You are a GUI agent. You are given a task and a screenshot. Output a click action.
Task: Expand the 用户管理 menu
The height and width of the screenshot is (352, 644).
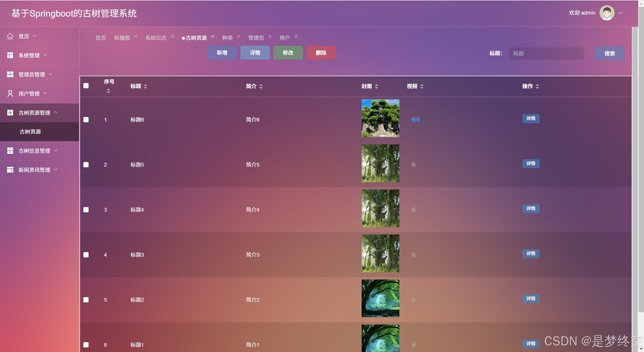pyautogui.click(x=45, y=93)
